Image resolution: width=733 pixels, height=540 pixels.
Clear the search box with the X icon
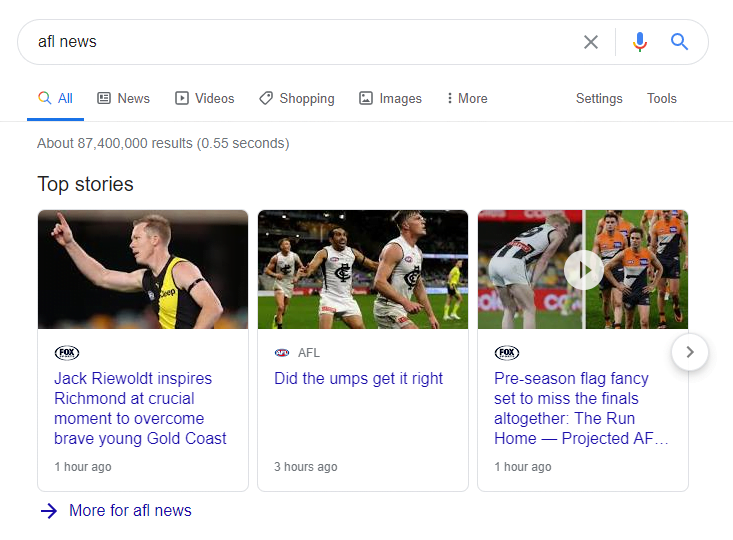pos(591,42)
